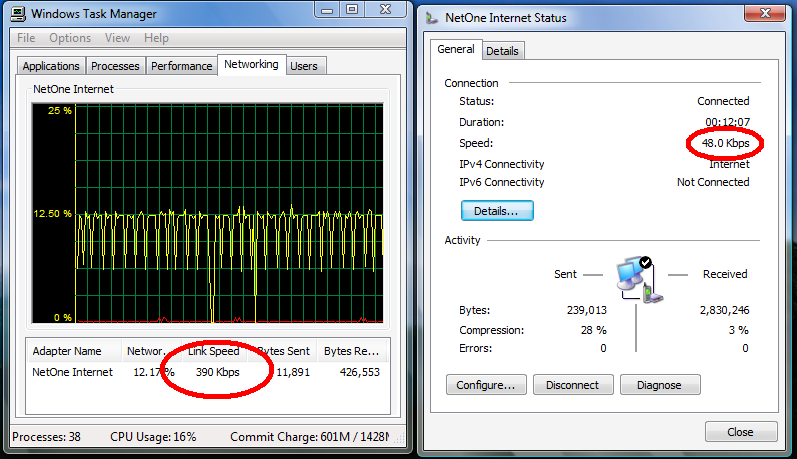This screenshot has height=459, width=797.
Task: Click the network activity computers icon
Action: click(638, 279)
